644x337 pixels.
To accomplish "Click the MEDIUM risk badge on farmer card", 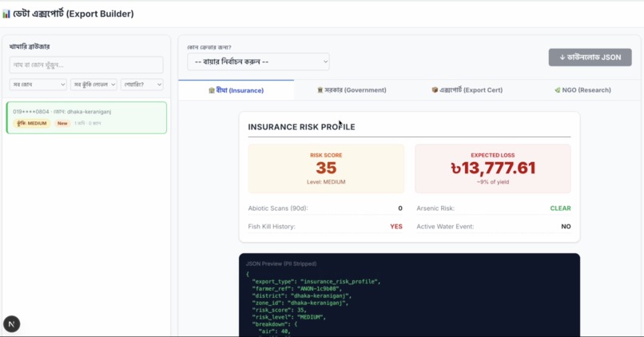I will [32, 123].
